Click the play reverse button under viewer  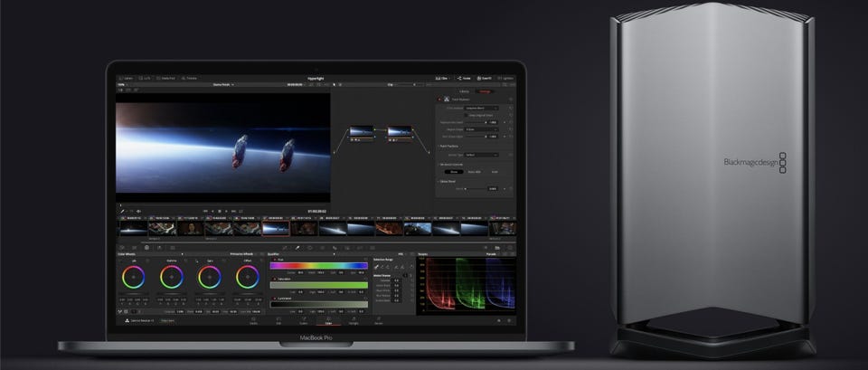[x=212, y=211]
